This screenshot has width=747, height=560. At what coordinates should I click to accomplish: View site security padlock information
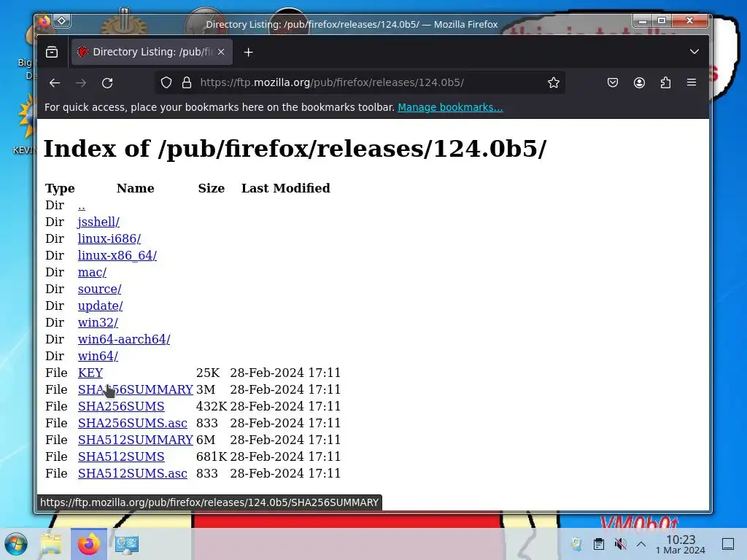[x=187, y=83]
